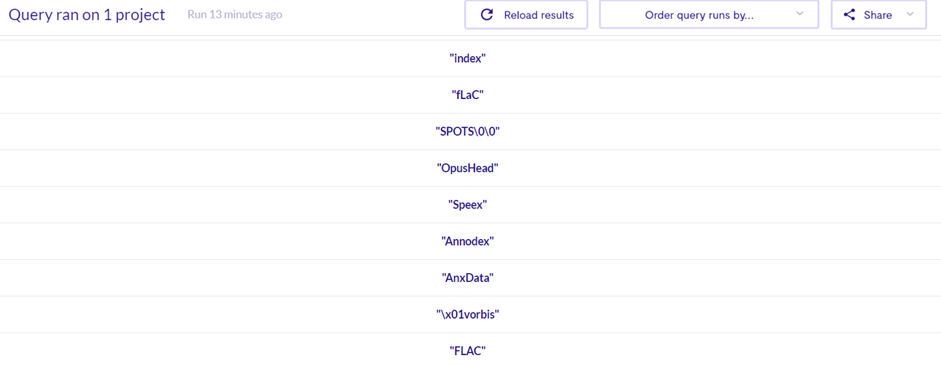Select the uppercase "FLAC" result row
Image resolution: width=941 pixels, height=369 pixels.
tap(467, 351)
